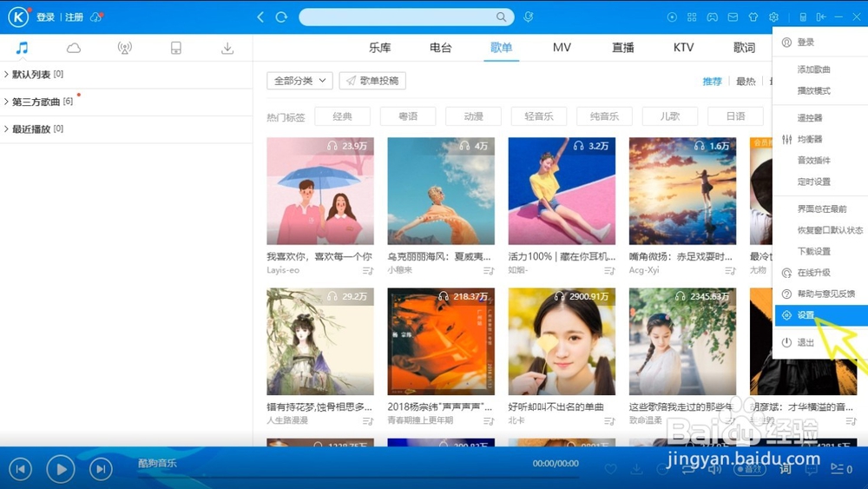Select the 轻音乐 hot tag
This screenshot has width=868, height=489.
pyautogui.click(x=539, y=116)
